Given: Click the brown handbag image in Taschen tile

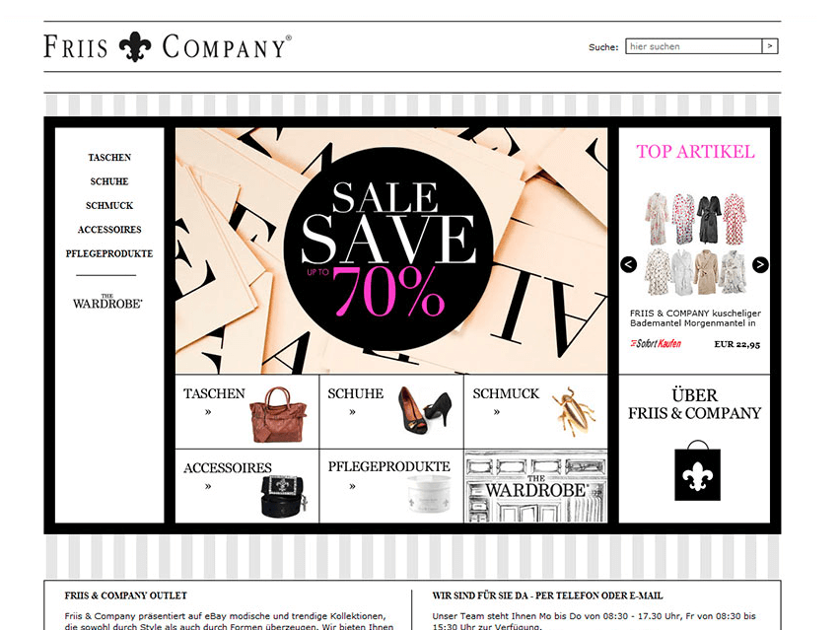Looking at the screenshot, I should point(278,415).
